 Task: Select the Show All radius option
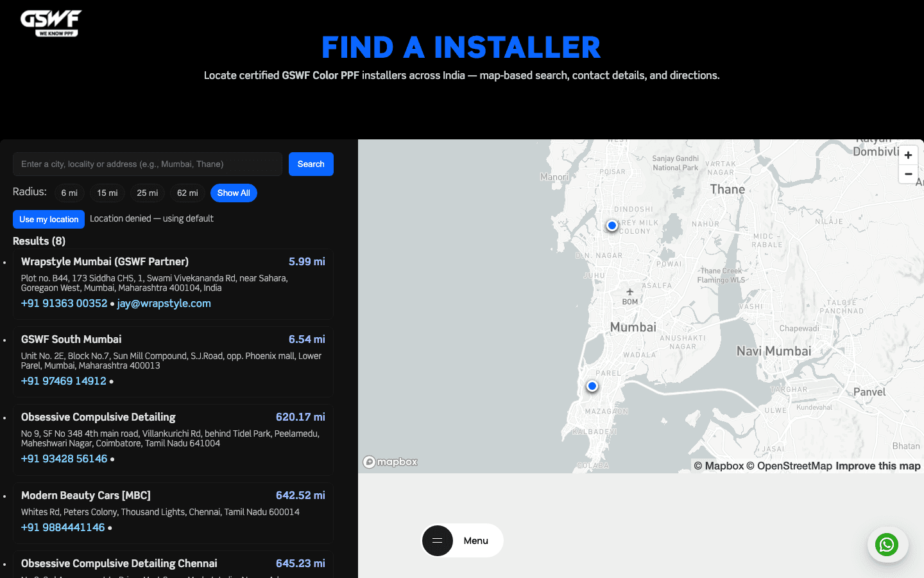coord(234,193)
